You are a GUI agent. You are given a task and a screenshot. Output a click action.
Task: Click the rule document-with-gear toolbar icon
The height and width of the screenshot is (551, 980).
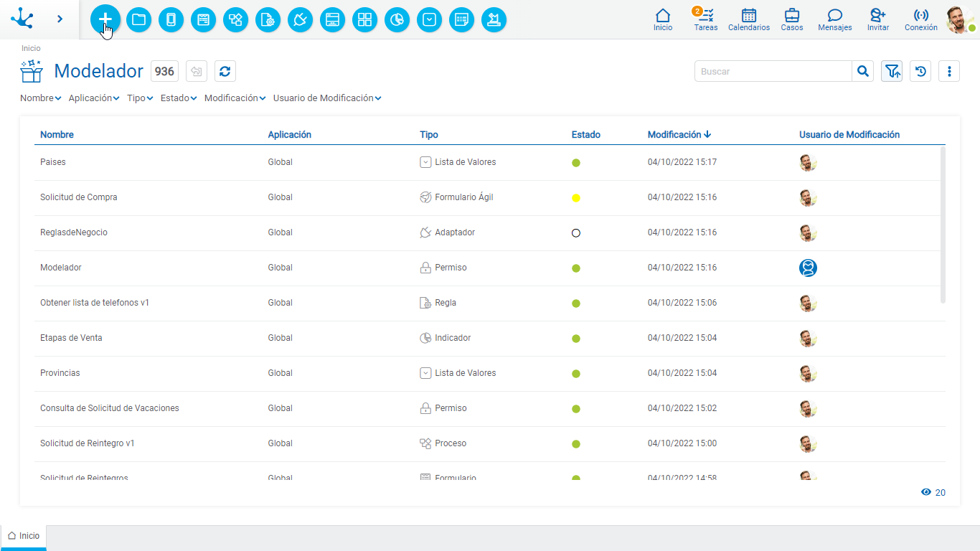click(x=268, y=19)
